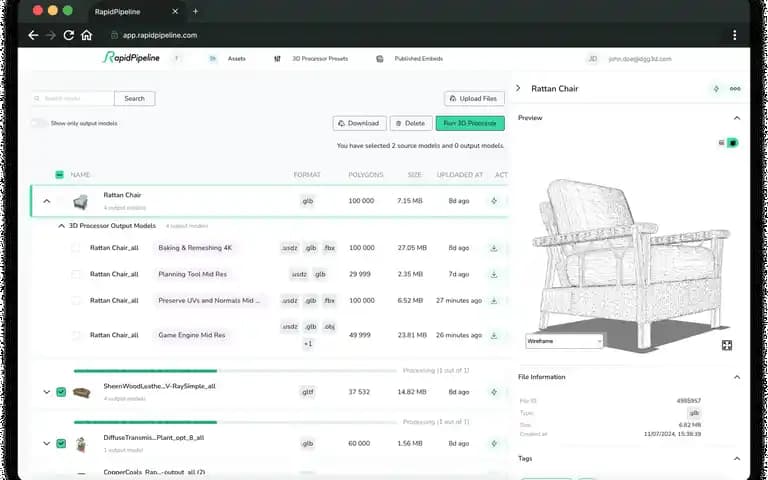Check the Rattan Chair source model checkbox
The width and height of the screenshot is (768, 480).
coord(61,201)
